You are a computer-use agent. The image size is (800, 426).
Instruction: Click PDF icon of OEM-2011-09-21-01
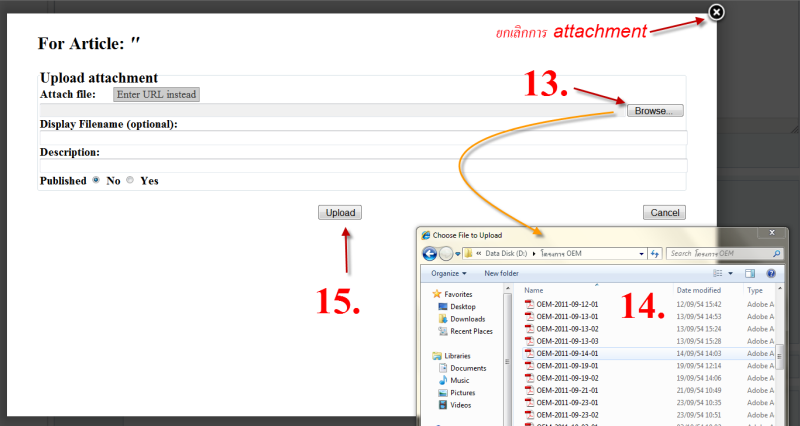click(x=530, y=390)
